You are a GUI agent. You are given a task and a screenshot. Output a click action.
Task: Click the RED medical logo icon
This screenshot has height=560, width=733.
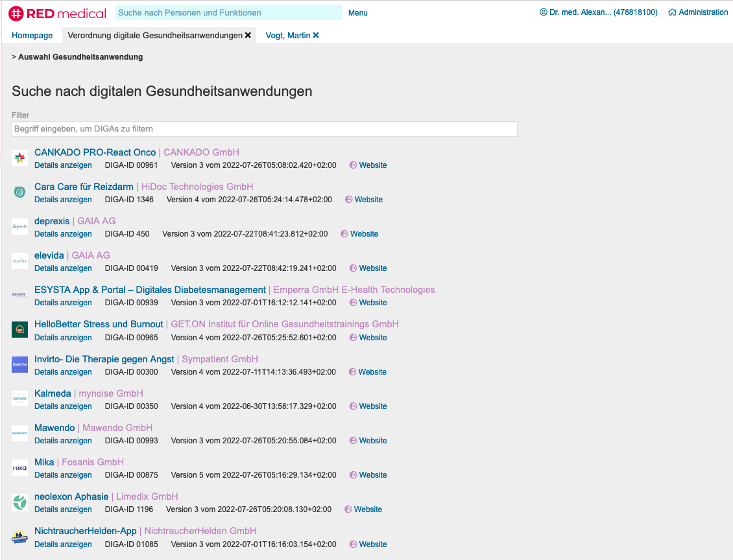16,12
